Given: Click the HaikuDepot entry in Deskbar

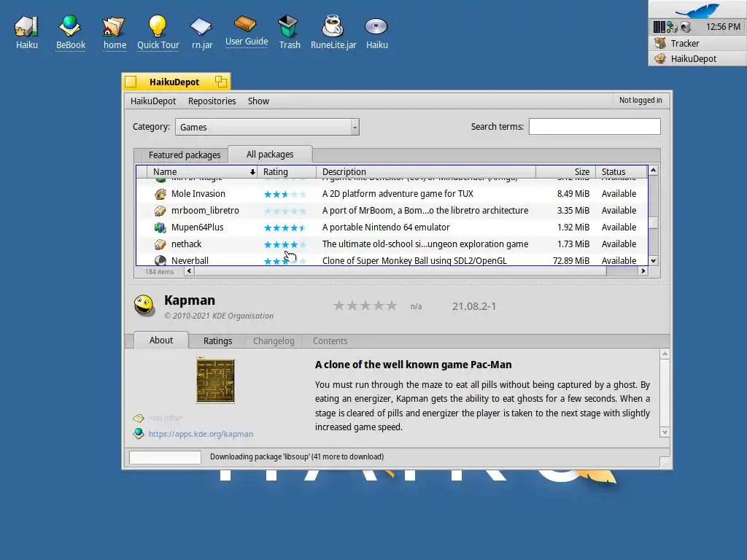Looking at the screenshot, I should pyautogui.click(x=697, y=58).
